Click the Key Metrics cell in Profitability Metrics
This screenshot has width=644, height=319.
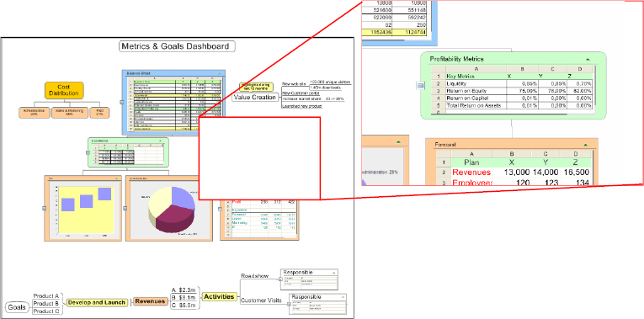[475, 76]
